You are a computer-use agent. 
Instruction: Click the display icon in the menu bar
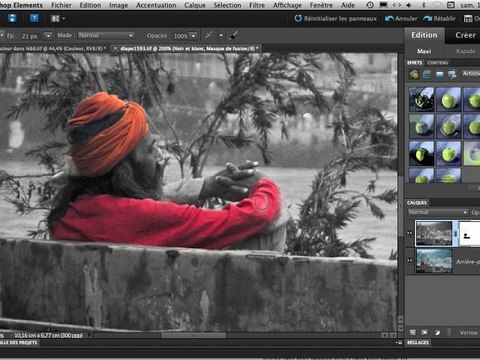(x=383, y=5)
